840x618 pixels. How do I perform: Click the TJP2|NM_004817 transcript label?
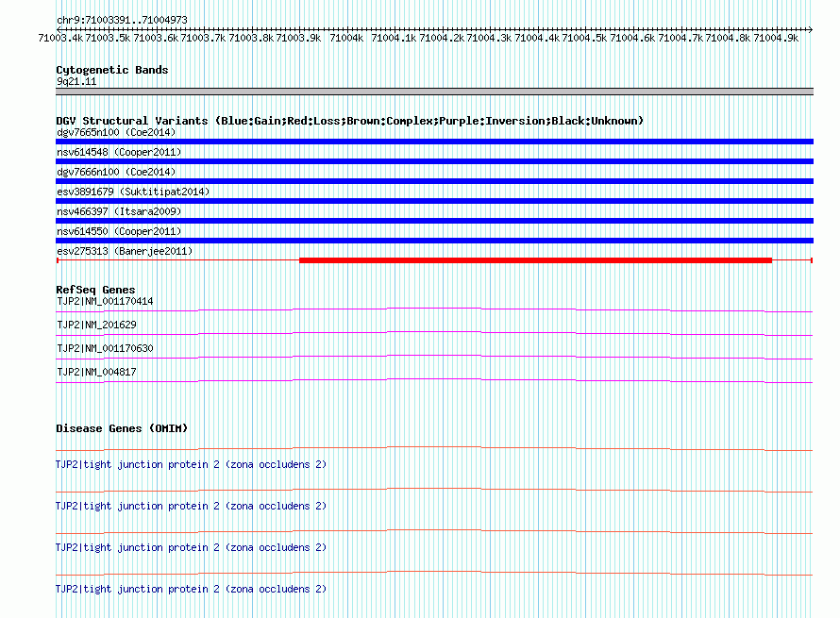click(x=96, y=372)
